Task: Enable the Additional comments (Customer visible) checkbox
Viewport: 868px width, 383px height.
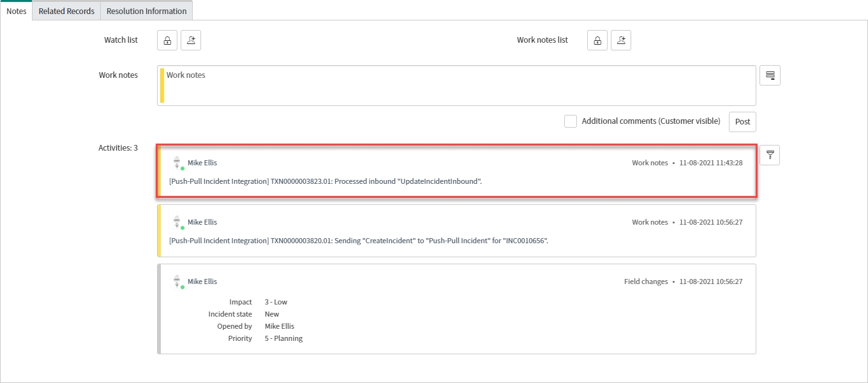Action: [x=571, y=121]
